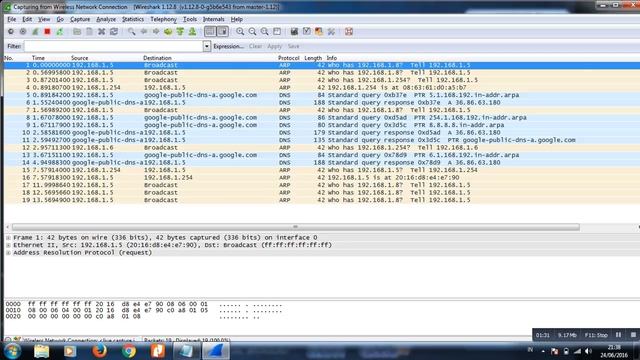Image resolution: width=640 pixels, height=360 pixels.
Task: Go back in packet history arrow
Action: click(144, 31)
